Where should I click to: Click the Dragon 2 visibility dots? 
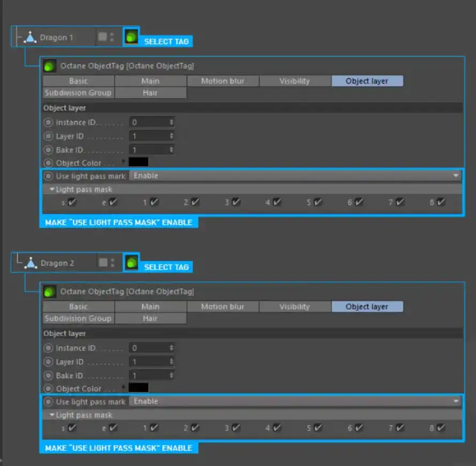pos(112,263)
